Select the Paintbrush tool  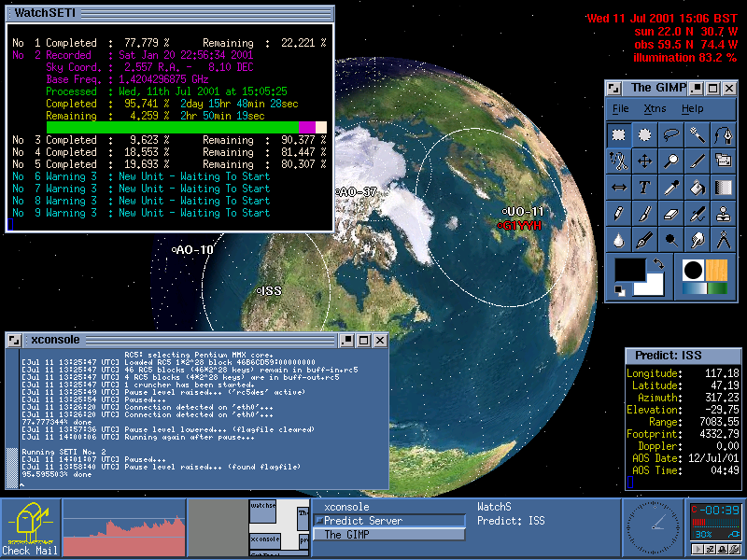point(644,214)
